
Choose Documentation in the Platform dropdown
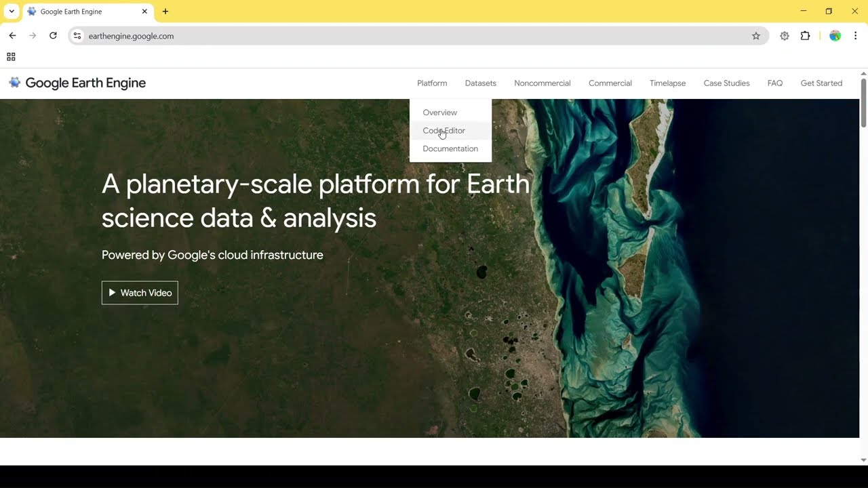point(450,149)
